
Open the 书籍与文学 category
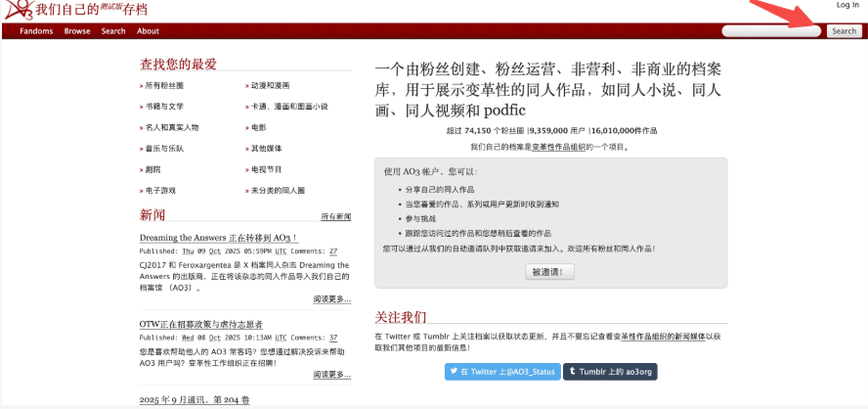(x=164, y=107)
